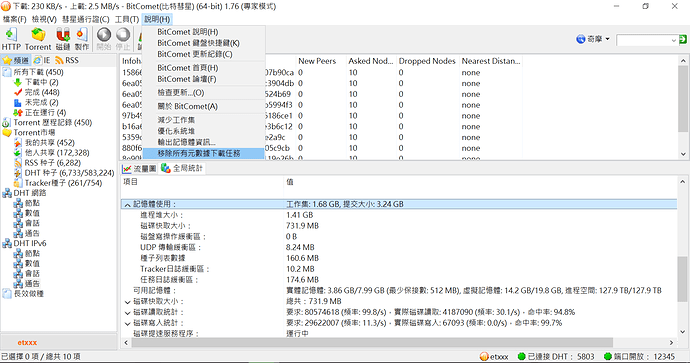Select BitComet 說明(H) menu entry
Image resolution: width=690 pixels, height=363 pixels.
(x=204, y=32)
